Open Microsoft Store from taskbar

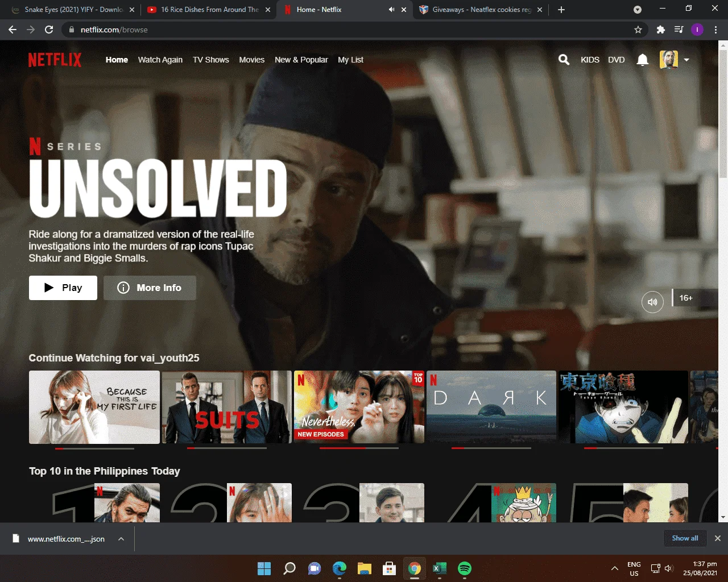pyautogui.click(x=390, y=568)
